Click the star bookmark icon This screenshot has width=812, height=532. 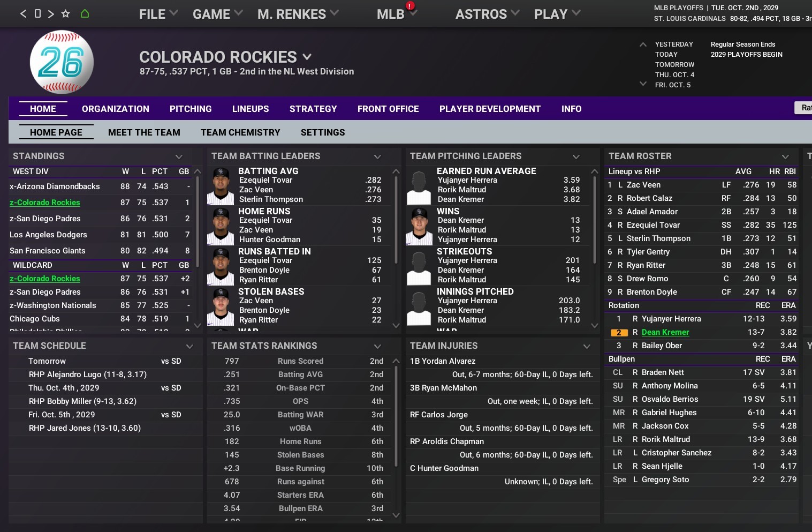(65, 14)
